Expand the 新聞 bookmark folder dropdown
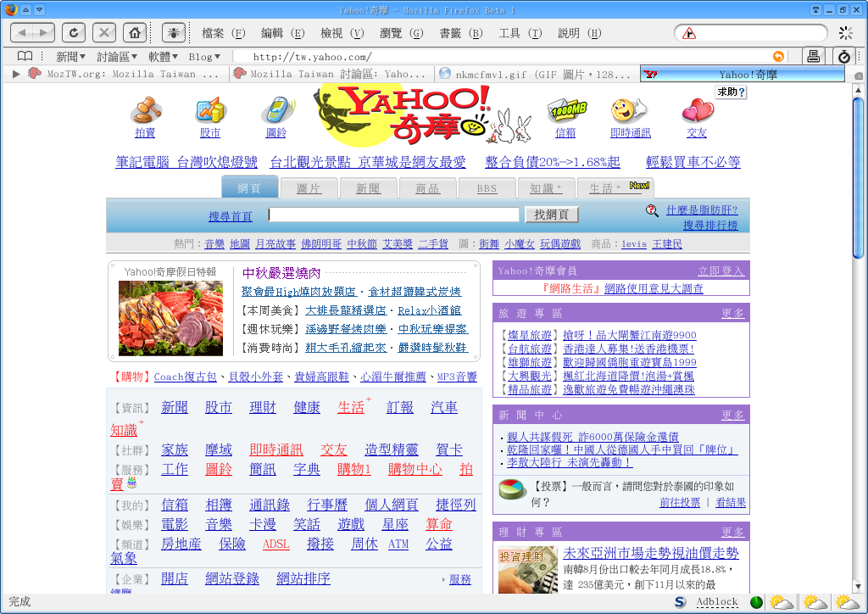The height and width of the screenshot is (614, 868). [x=71, y=57]
